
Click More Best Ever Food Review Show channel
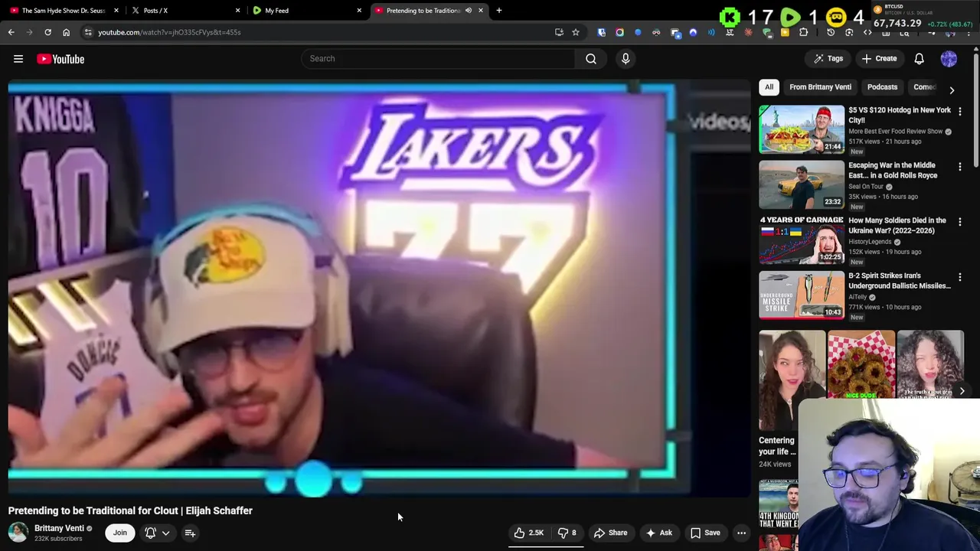point(895,132)
